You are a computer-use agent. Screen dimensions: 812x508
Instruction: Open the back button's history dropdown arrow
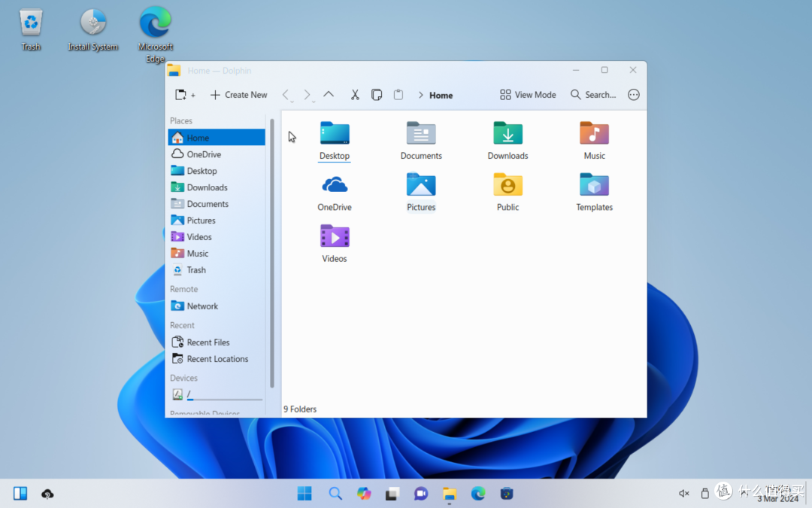pyautogui.click(x=294, y=100)
